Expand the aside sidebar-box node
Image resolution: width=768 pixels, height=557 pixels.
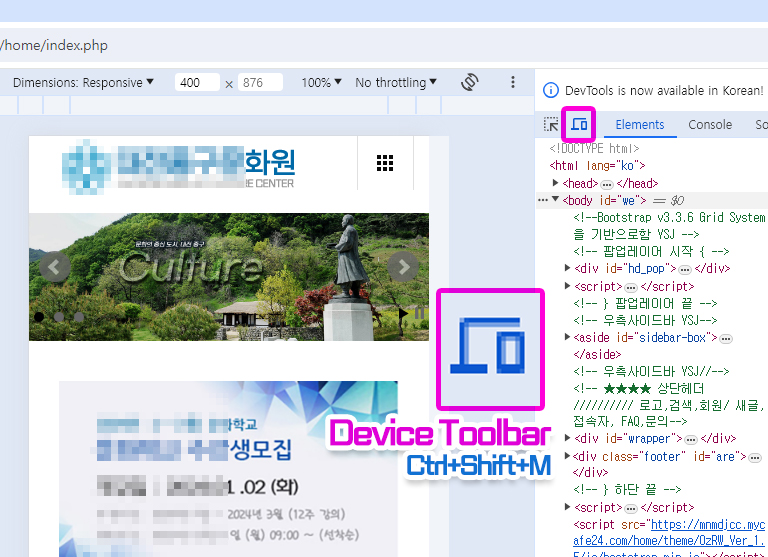[569, 337]
